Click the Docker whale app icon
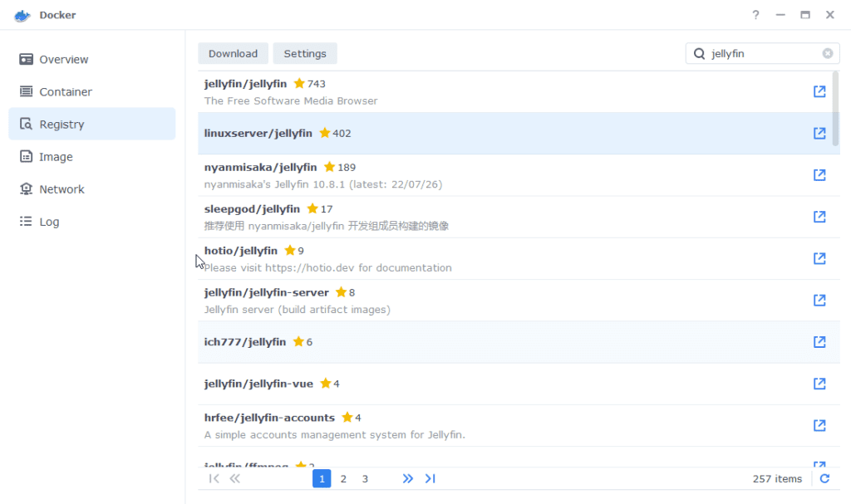Image resolution: width=851 pixels, height=504 pixels. tap(22, 15)
